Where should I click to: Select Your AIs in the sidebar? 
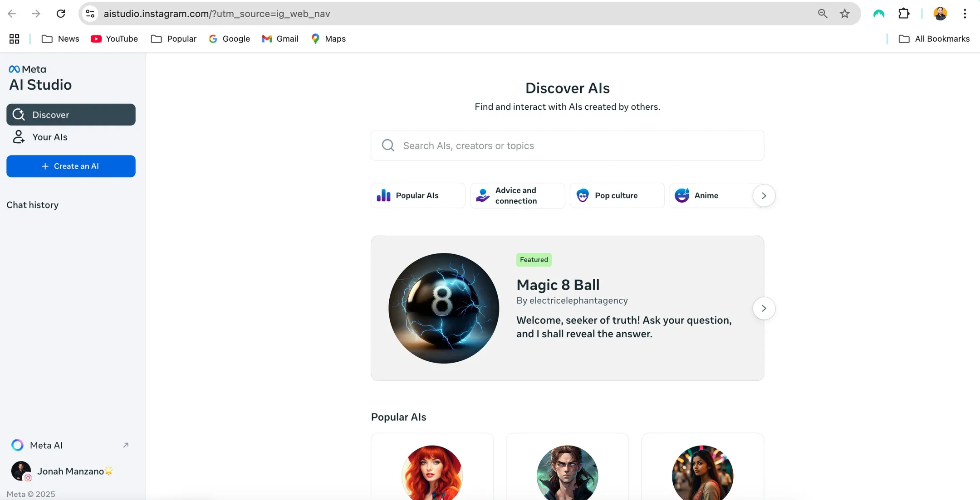[x=71, y=137]
